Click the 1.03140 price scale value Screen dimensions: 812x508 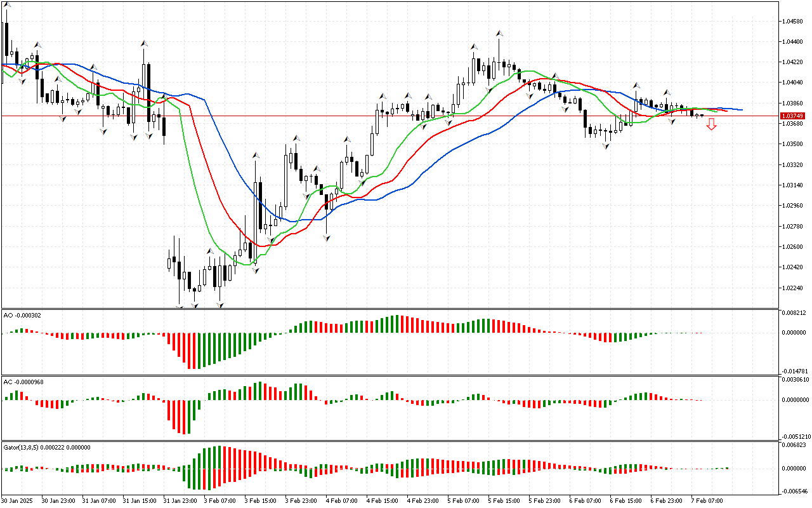[x=794, y=185]
